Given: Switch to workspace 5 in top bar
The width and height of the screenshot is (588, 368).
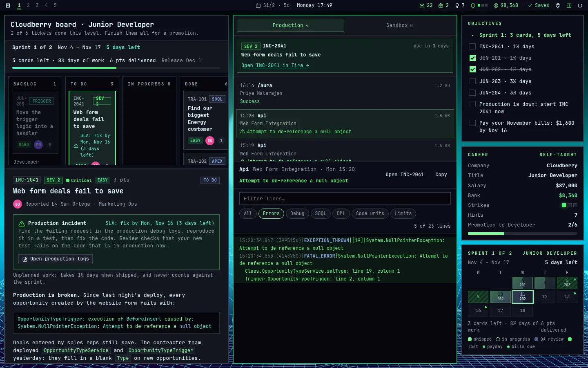Looking at the screenshot, I should coord(55,5).
